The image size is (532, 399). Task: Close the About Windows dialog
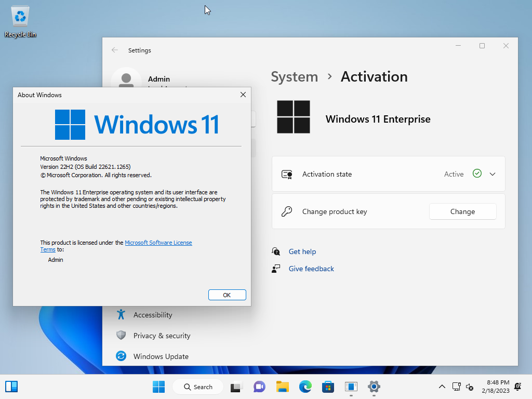click(x=243, y=95)
